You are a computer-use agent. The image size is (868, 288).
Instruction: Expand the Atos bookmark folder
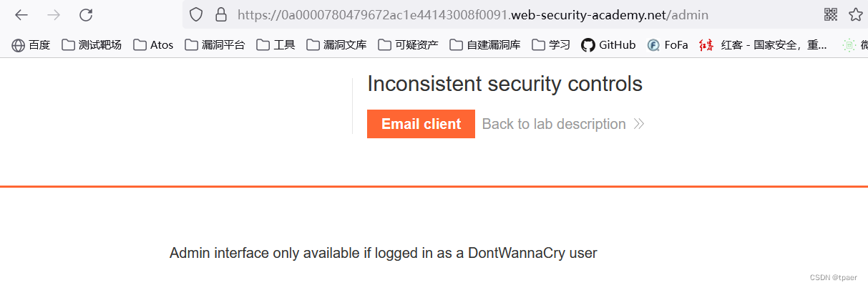[153, 45]
